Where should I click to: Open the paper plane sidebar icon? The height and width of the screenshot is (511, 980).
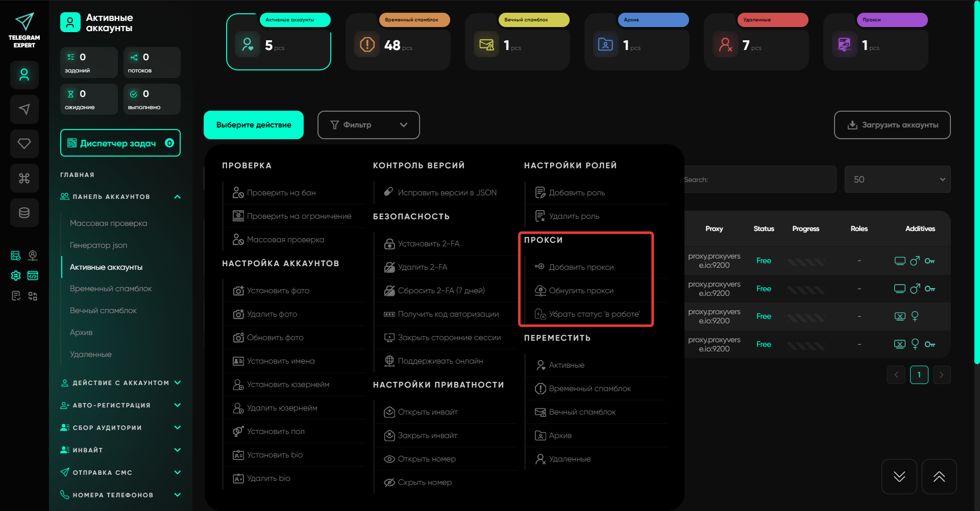(x=24, y=109)
